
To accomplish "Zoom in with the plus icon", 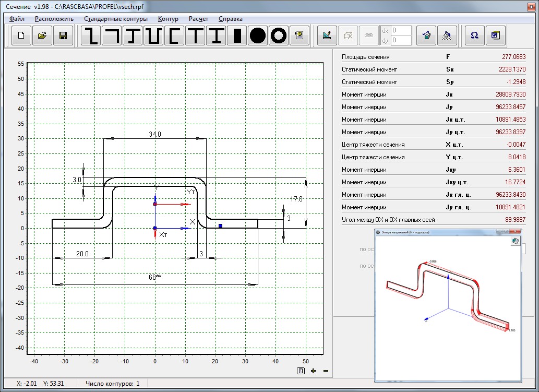I will 313,371.
